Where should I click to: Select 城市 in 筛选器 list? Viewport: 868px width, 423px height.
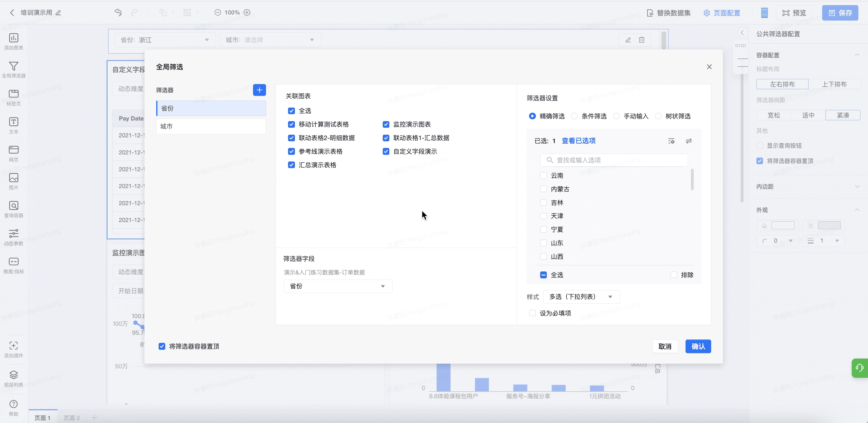(x=211, y=127)
